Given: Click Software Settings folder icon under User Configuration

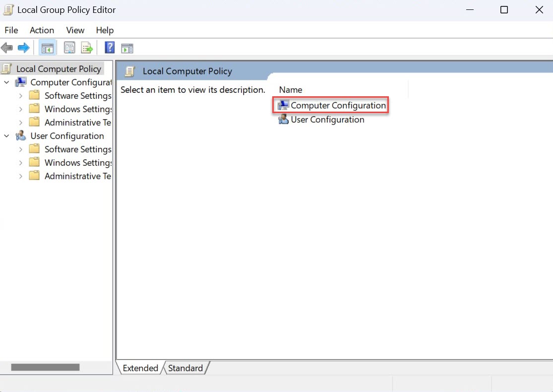Looking at the screenshot, I should [34, 149].
